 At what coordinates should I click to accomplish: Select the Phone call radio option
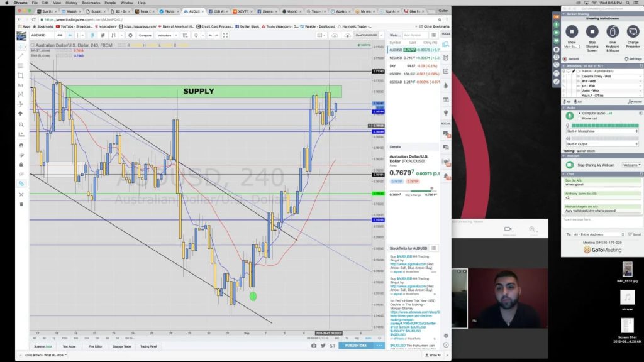[x=580, y=118]
